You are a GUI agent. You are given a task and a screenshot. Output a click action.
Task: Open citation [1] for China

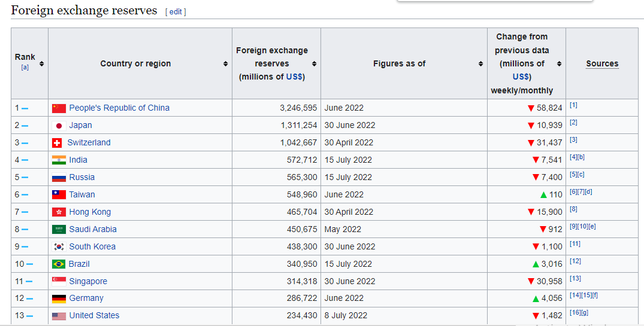[573, 105]
